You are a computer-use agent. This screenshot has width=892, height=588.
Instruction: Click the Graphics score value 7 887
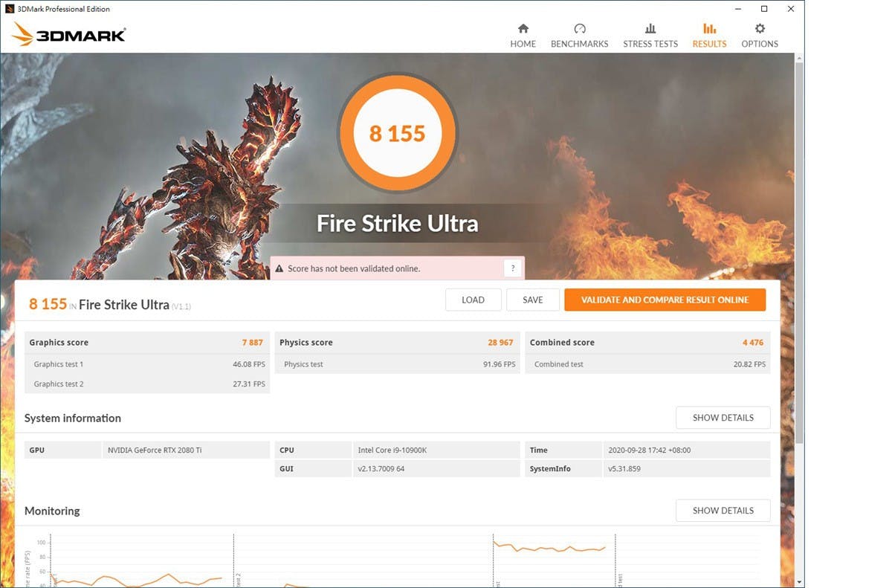(252, 343)
